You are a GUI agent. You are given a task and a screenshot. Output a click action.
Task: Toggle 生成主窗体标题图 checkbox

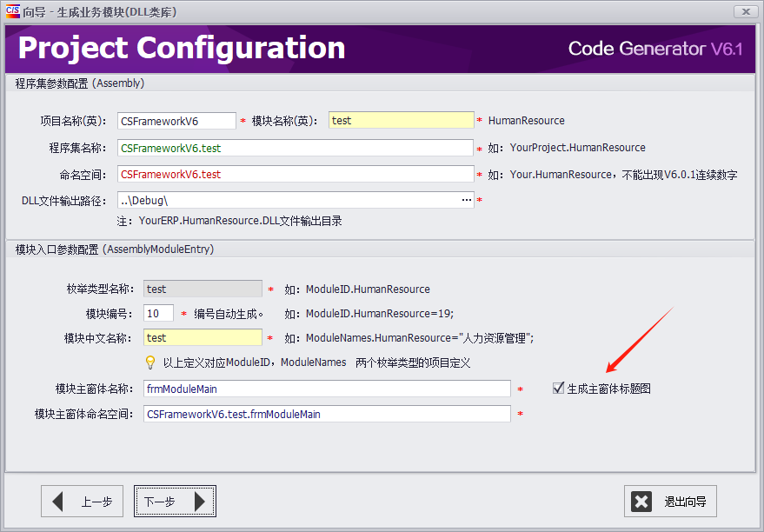[x=558, y=389]
